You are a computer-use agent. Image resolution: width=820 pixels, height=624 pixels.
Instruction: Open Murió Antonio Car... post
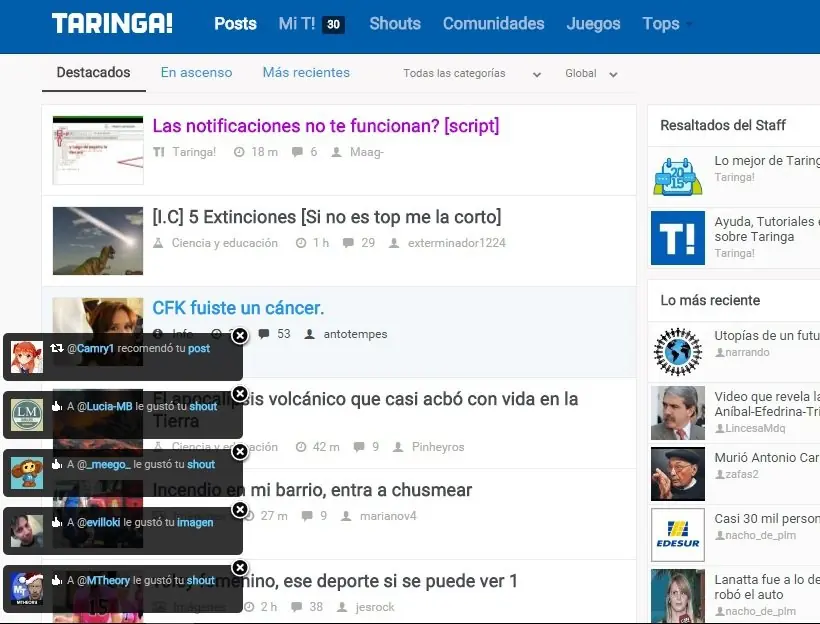coord(767,458)
